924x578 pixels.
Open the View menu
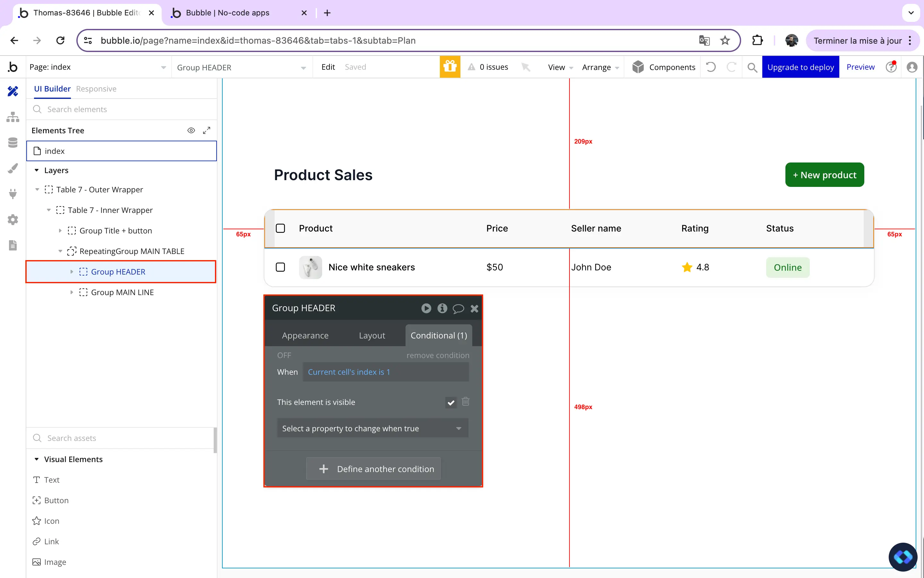[x=560, y=67]
